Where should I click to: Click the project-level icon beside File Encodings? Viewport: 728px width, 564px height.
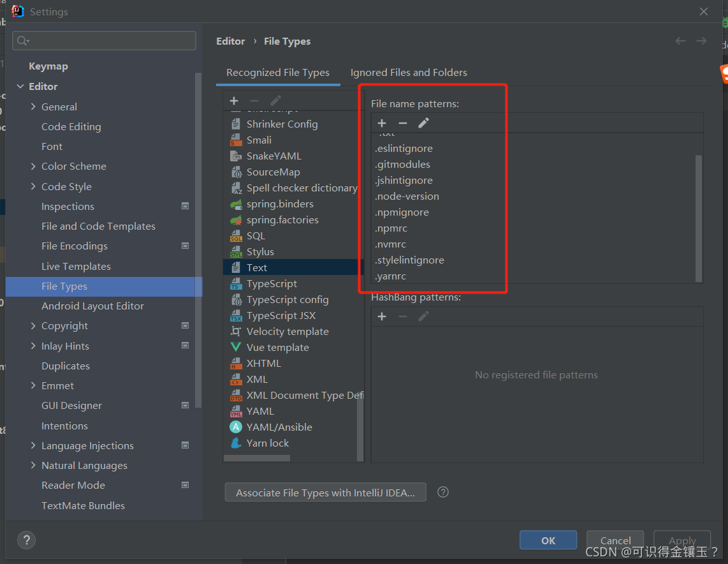[x=185, y=246]
